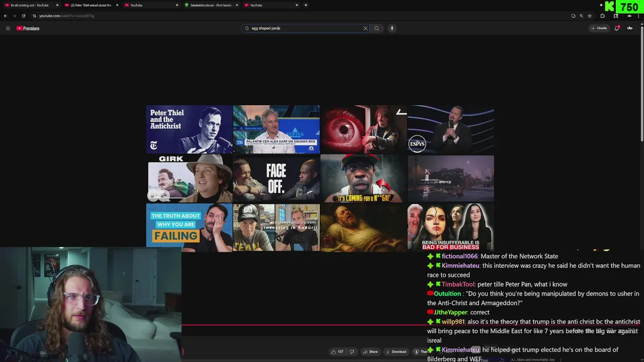Screen dimensions: 644x362
Task: Start voice search with microphone icon
Action: coord(392,28)
